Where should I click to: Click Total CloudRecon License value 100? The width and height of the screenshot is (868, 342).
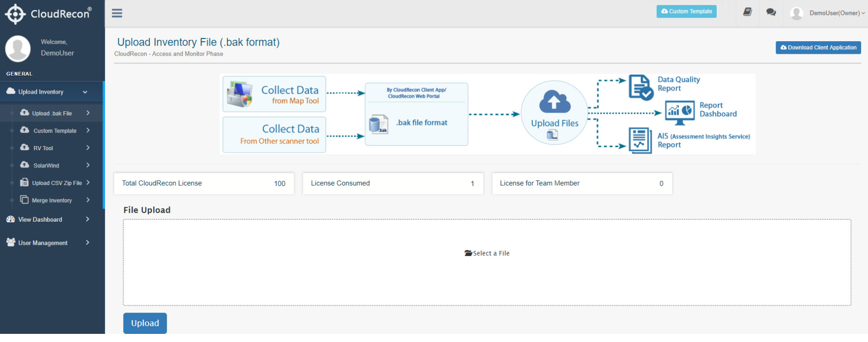tap(280, 183)
